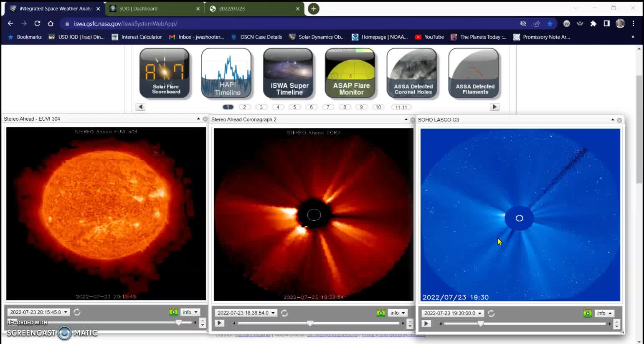Open the Solar Dynamics Ob... bookmark
Image resolution: width=644 pixels, height=344 pixels.
(317, 37)
